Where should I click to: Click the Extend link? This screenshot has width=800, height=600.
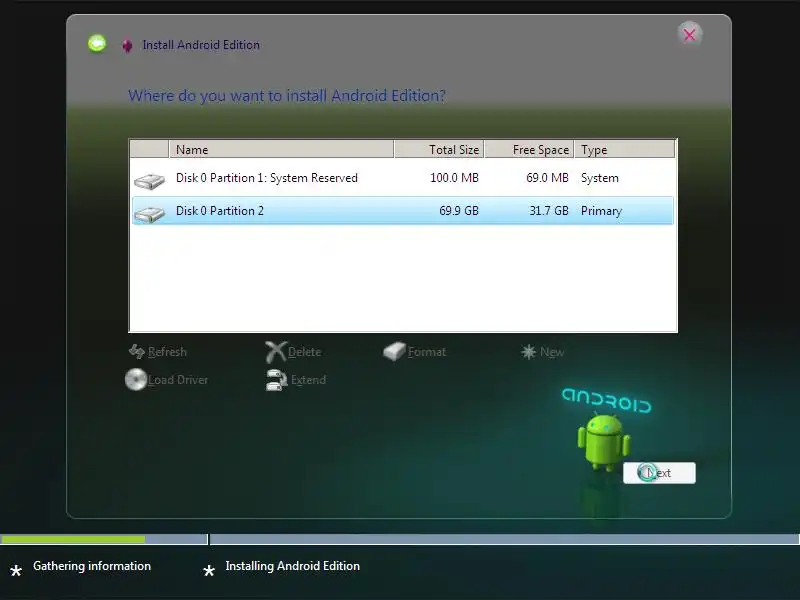(308, 380)
